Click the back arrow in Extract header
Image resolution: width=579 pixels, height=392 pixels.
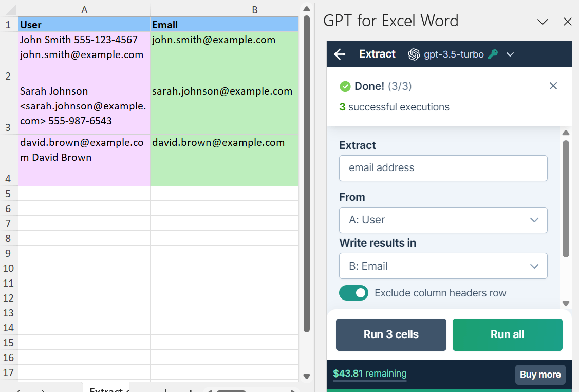pyautogui.click(x=340, y=54)
